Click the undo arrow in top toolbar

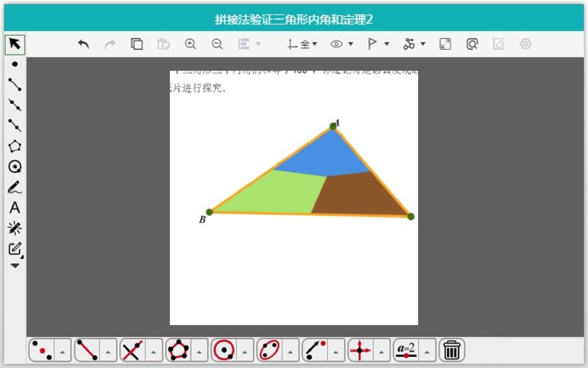[x=83, y=44]
